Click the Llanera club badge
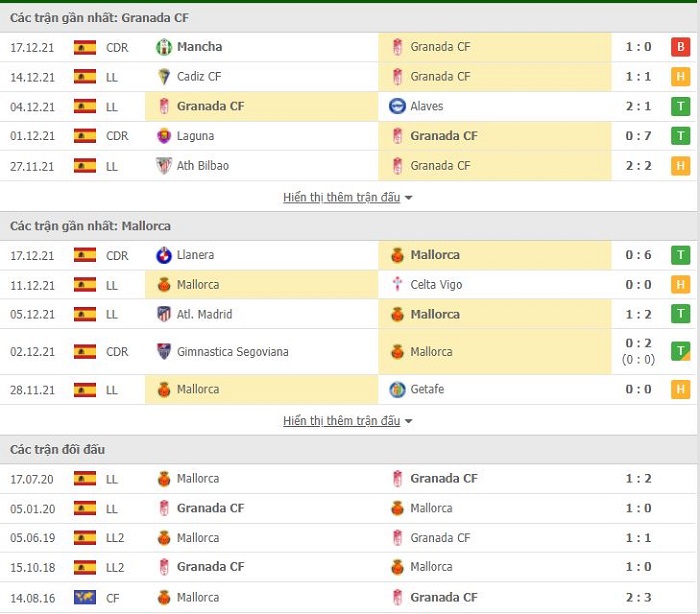Screen dimensions: 700x614 (x=164, y=255)
